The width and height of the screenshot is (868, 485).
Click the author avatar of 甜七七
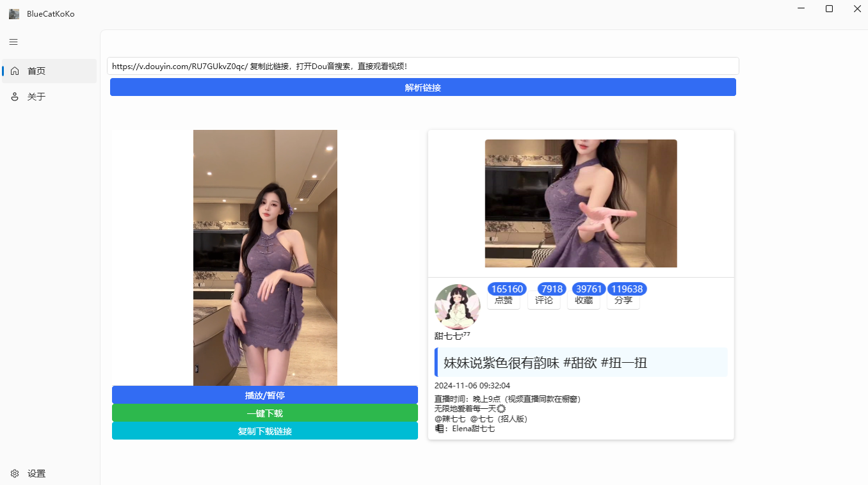[x=457, y=306]
